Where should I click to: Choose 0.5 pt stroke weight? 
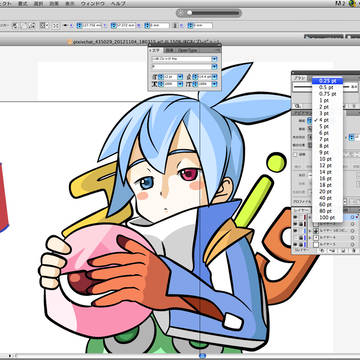327,87
